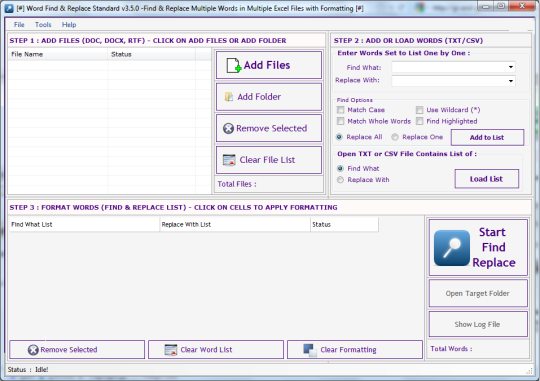Viewport: 540px width, 381px height.
Task: Enable the Match Case checkbox
Action: [341, 110]
